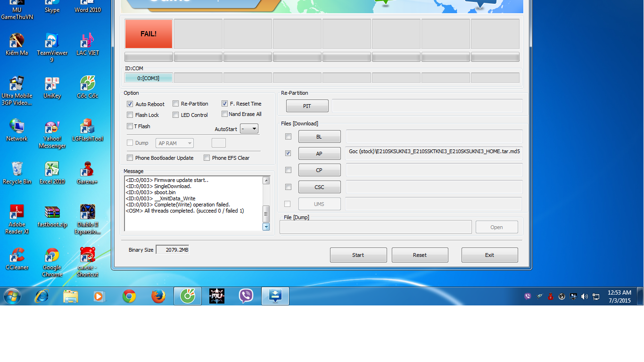Click Start to begin flashing
644x362 pixels.
click(358, 255)
